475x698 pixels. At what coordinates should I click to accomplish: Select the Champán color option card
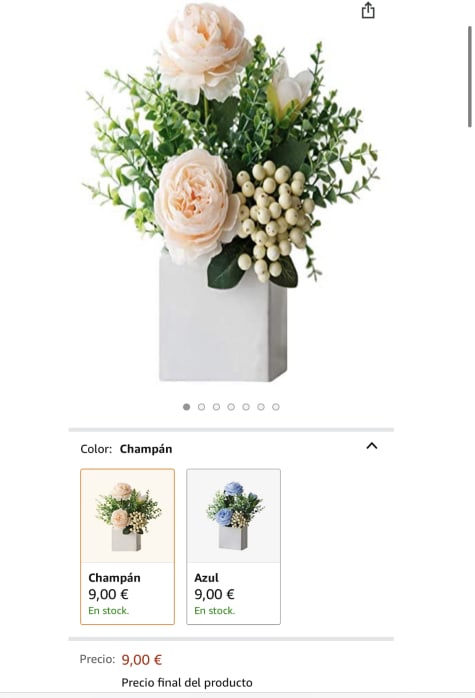pos(127,547)
